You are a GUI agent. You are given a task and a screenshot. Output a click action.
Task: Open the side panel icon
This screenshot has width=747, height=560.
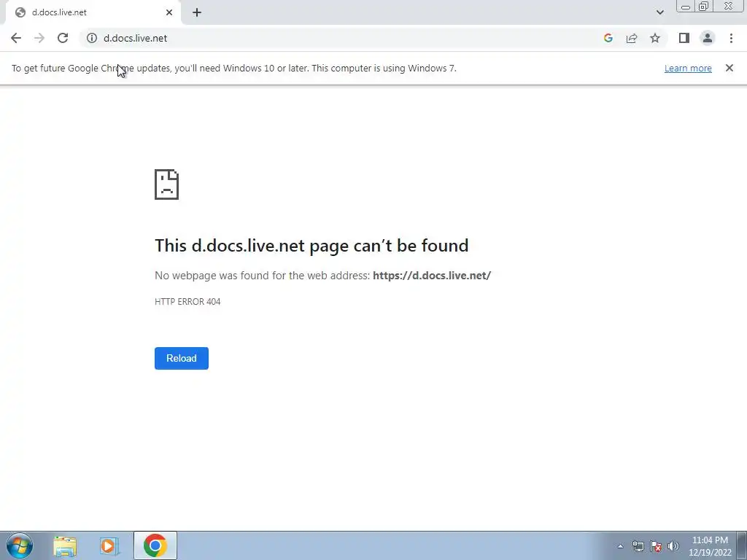tap(684, 38)
